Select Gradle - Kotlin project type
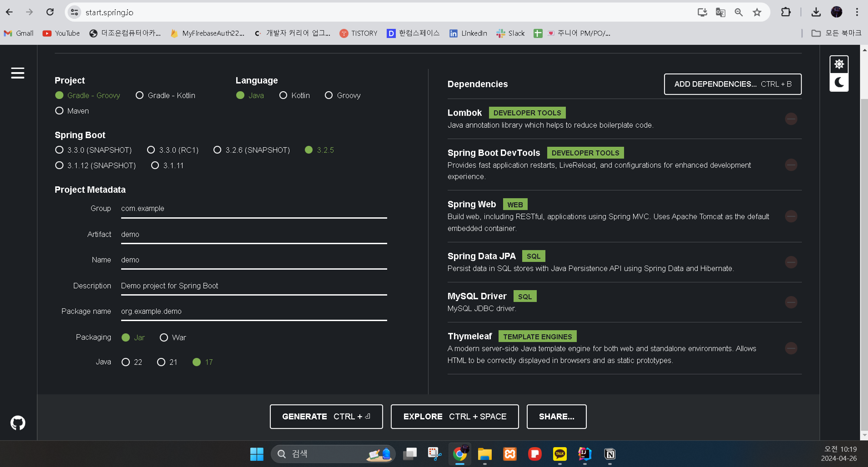Image resolution: width=868 pixels, height=467 pixels. point(165,95)
